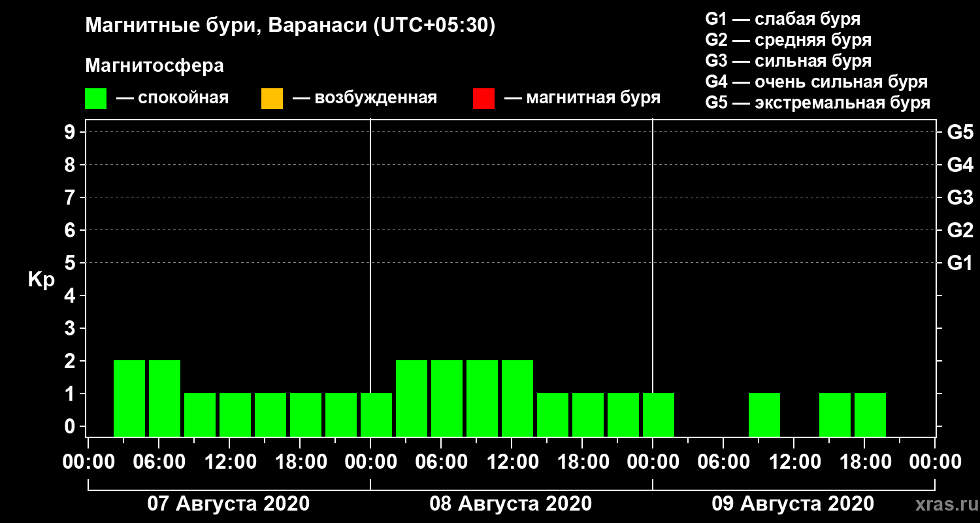Click the orange 'возбужденная' legend swatch
The image size is (980, 523).
(272, 99)
